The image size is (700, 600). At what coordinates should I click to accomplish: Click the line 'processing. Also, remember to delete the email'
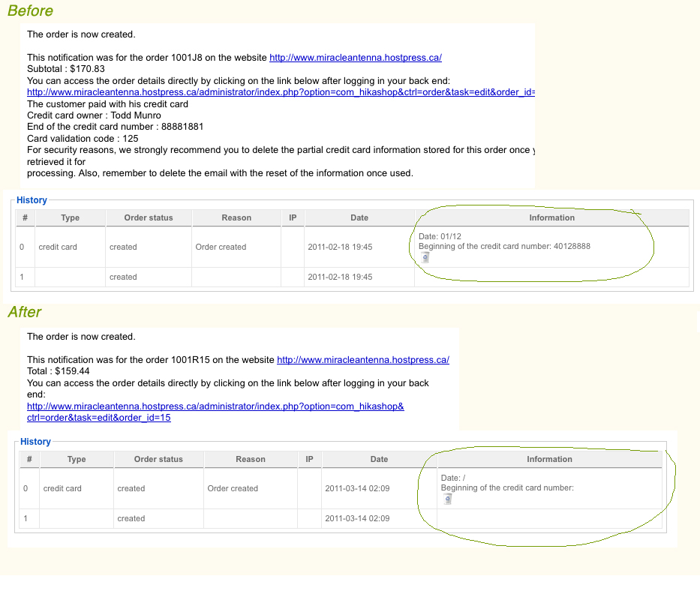tap(220, 173)
